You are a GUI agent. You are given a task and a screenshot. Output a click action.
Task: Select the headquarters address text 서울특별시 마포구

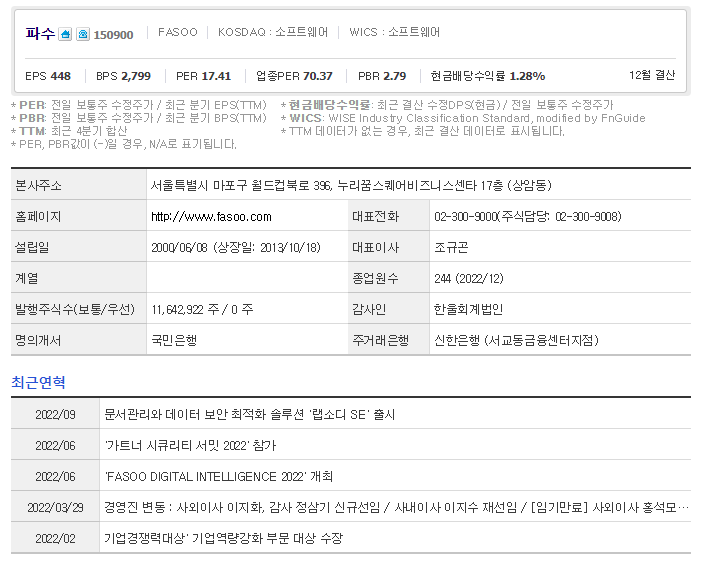pyautogui.click(x=199, y=186)
